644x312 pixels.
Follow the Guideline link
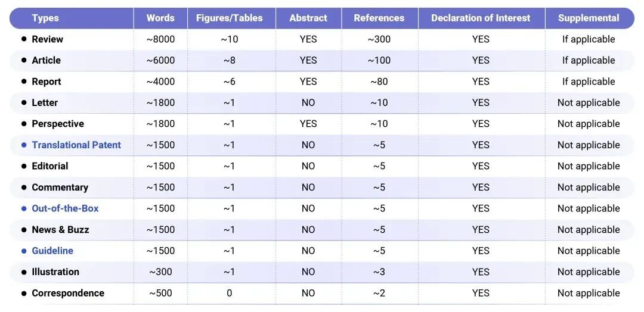(x=52, y=251)
